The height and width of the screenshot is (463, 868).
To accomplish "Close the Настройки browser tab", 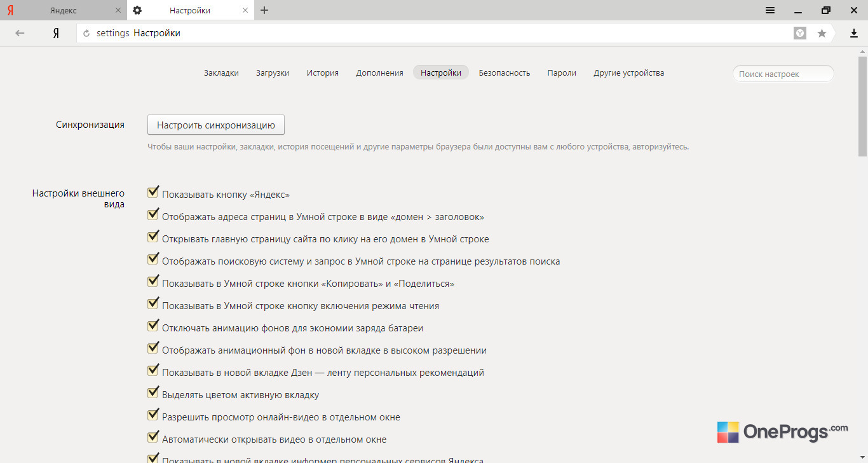I will click(245, 10).
